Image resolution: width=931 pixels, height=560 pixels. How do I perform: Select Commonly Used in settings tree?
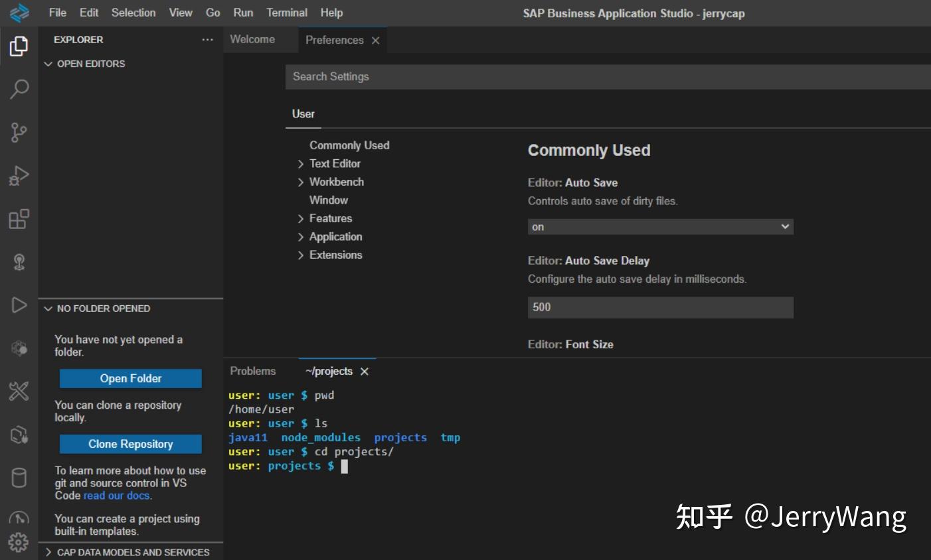[x=349, y=145]
